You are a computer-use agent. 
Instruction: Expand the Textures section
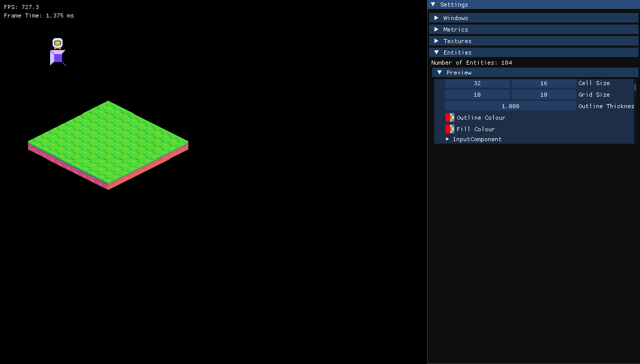tap(436, 41)
